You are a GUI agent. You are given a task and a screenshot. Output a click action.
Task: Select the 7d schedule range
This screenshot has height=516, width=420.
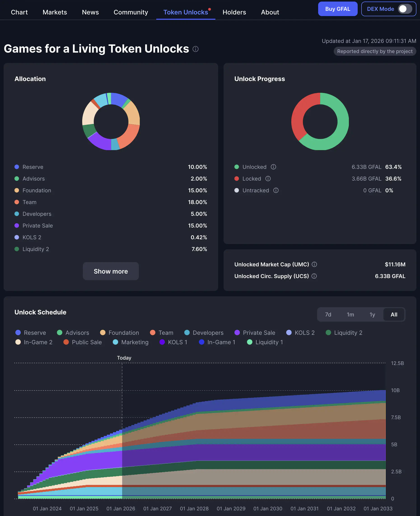pos(328,314)
